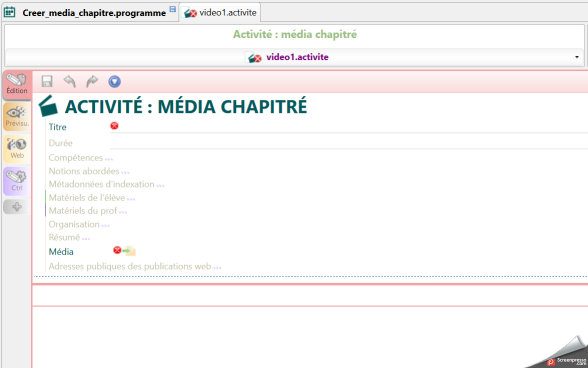This screenshot has width=588, height=368.
Task: Open the video1.activite dropdown arrow
Action: pos(577,57)
